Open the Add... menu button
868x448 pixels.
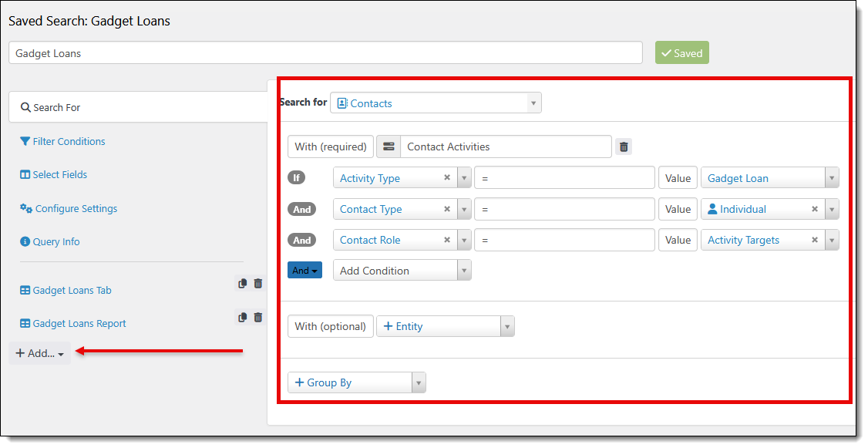point(40,353)
